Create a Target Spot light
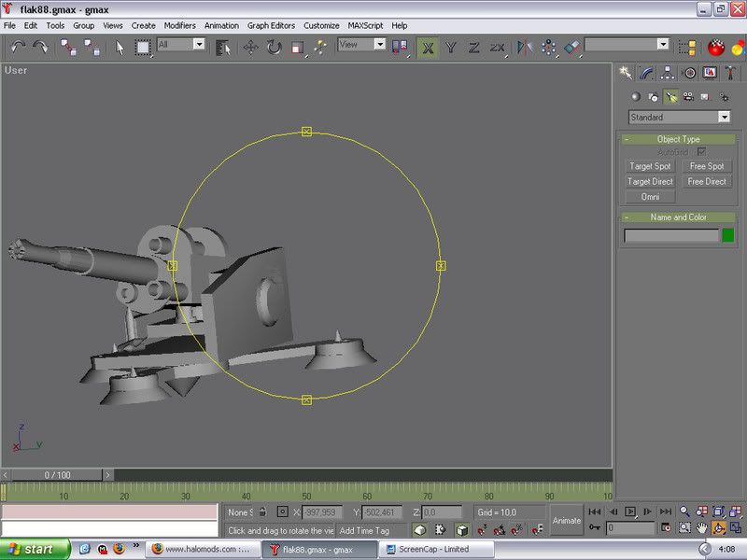 click(x=650, y=166)
